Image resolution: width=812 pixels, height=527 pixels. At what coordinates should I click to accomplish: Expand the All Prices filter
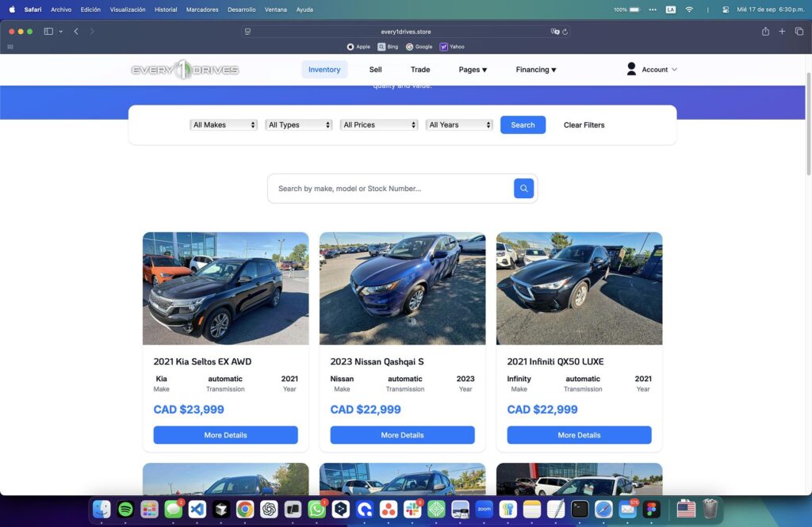[x=379, y=125]
